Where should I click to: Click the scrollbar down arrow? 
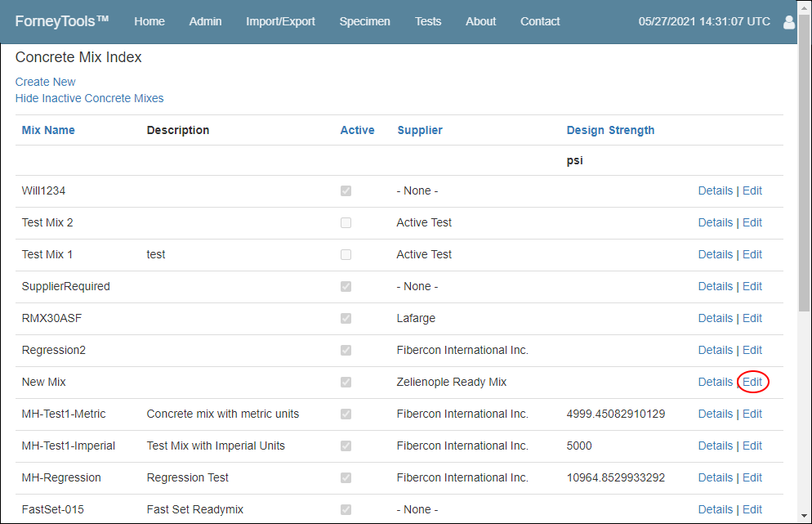(804, 516)
